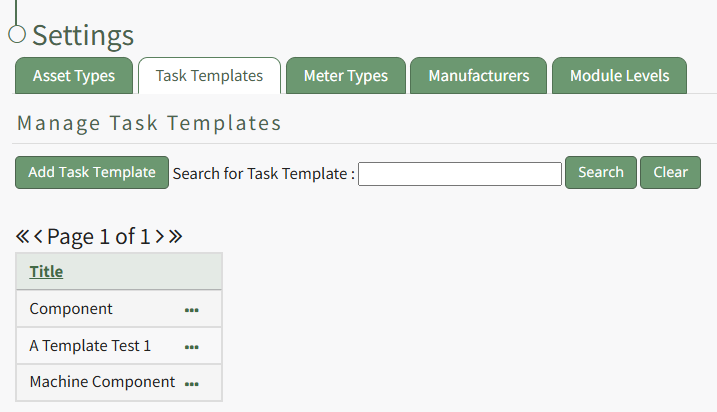Go to the first page of results
The height and width of the screenshot is (412, 717).
(x=22, y=237)
